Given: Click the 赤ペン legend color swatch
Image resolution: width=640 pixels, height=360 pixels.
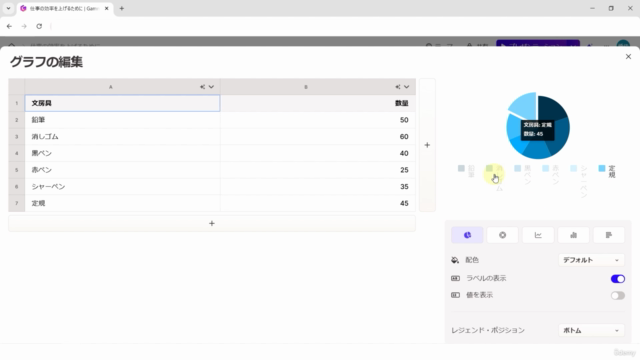Looking at the screenshot, I should tap(545, 168).
